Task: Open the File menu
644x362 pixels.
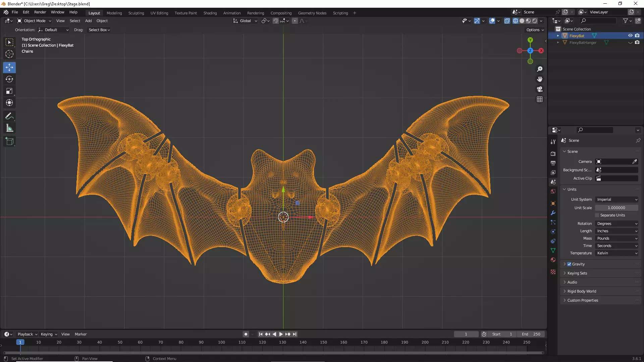Action: 15,12
